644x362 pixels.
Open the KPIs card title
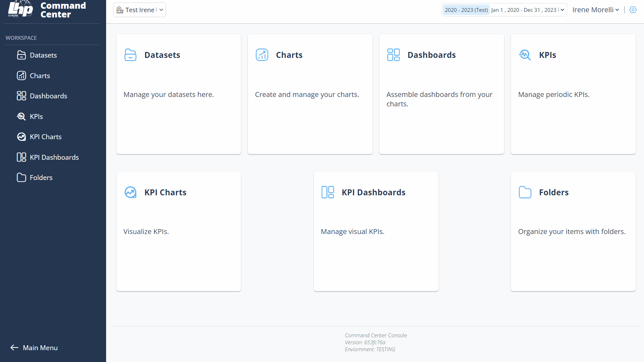coord(548,55)
